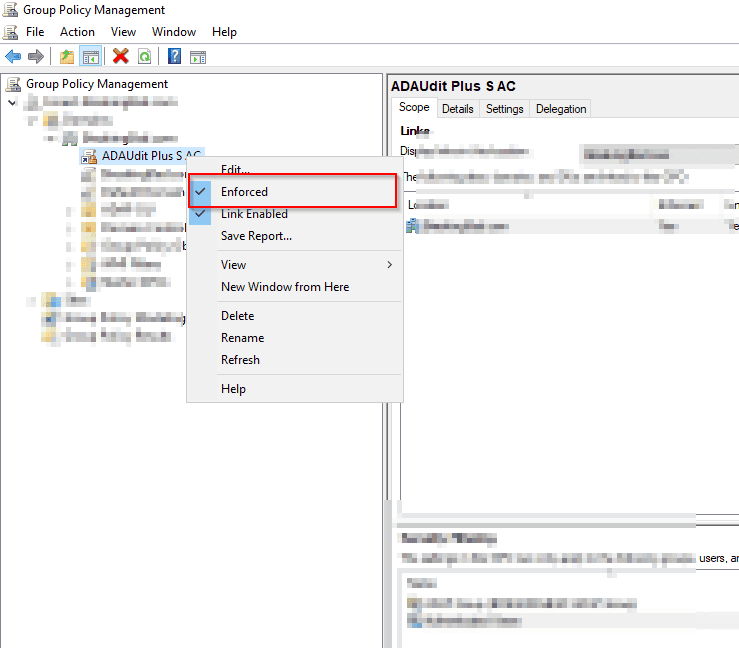This screenshot has width=739, height=648.
Task: Choose Save Report... from the context menu
Action: click(x=256, y=236)
